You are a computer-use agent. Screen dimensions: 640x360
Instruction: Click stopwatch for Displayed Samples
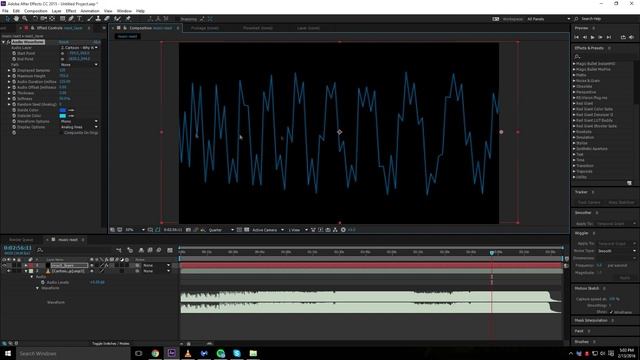(14, 71)
